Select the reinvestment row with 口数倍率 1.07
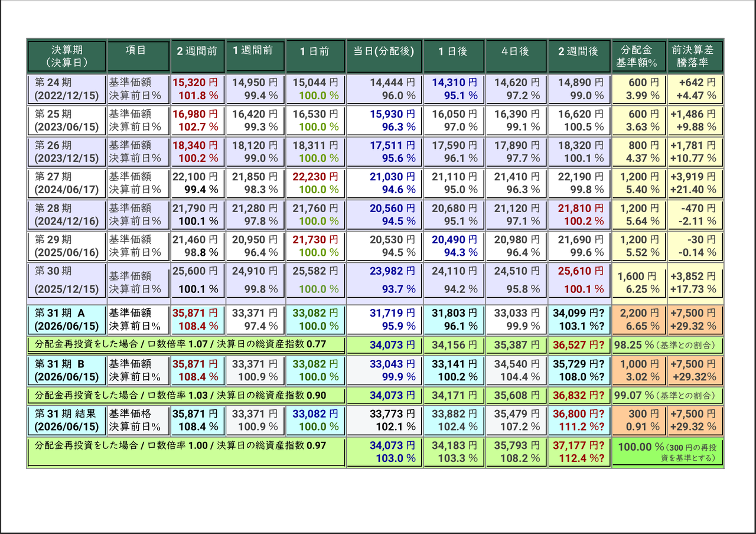This screenshot has width=756, height=534. click(x=186, y=344)
